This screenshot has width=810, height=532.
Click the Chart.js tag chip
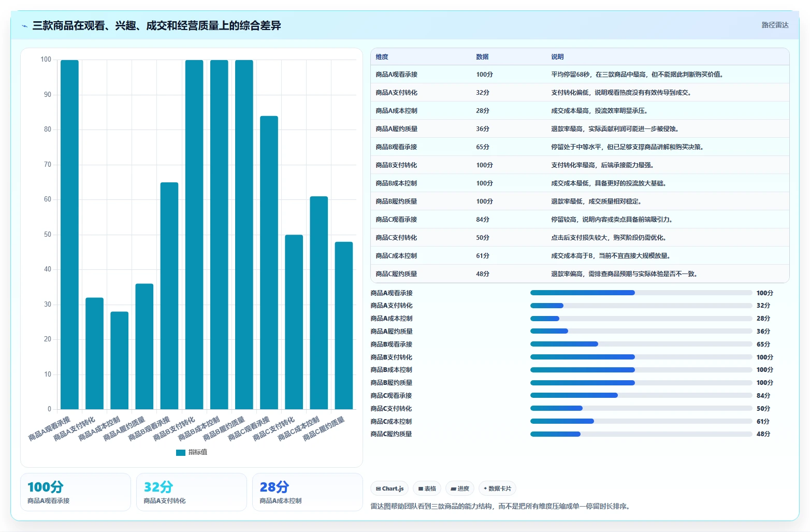pyautogui.click(x=389, y=488)
